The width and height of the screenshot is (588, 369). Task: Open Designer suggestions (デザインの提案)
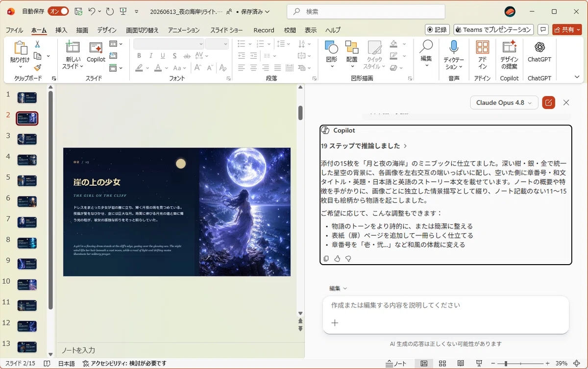tap(509, 48)
